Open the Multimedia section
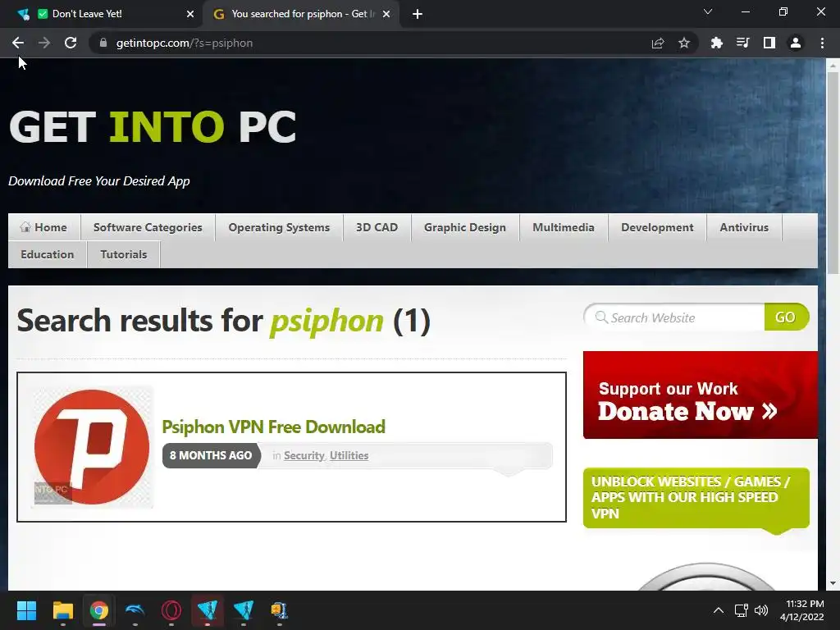The width and height of the screenshot is (840, 630). 564,227
